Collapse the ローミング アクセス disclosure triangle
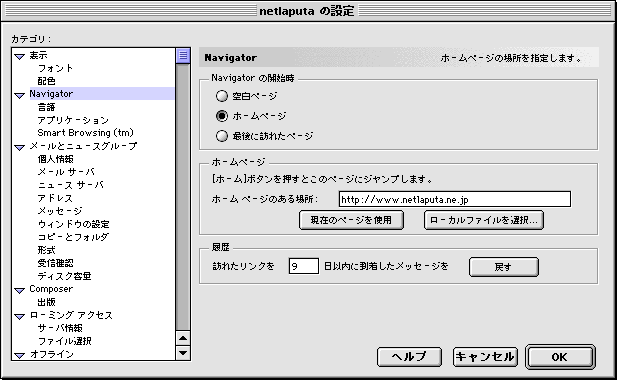617x380 pixels. 19,316
